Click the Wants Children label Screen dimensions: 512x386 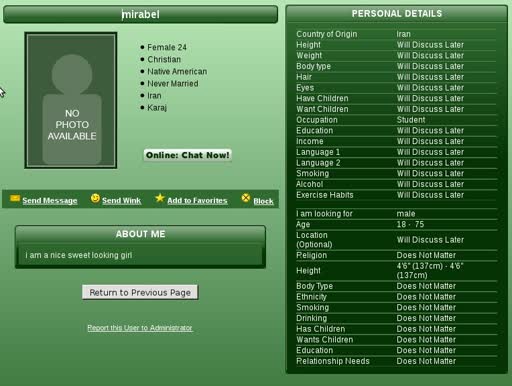(x=325, y=339)
